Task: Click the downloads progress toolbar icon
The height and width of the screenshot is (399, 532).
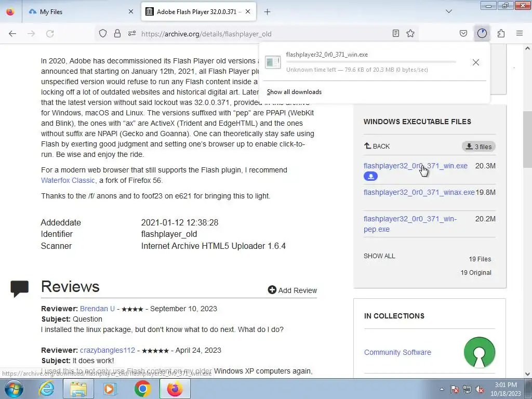Action: pyautogui.click(x=482, y=33)
